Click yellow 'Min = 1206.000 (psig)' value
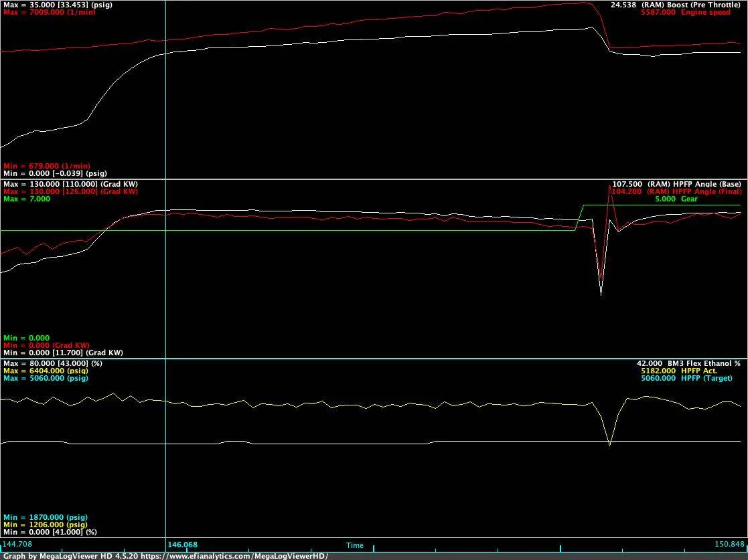The width and height of the screenshot is (748, 560). click(46, 525)
